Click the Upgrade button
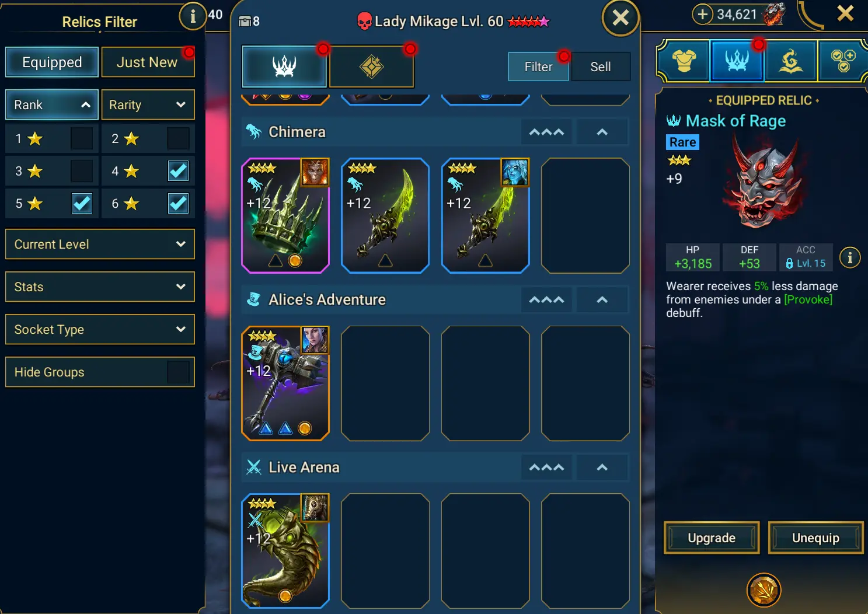The width and height of the screenshot is (868, 614). (712, 538)
